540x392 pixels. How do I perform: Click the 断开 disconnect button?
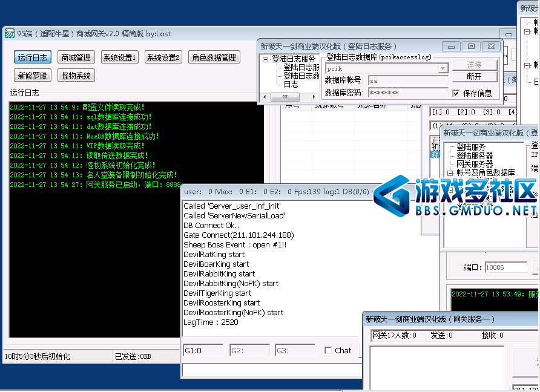pyautogui.click(x=475, y=76)
